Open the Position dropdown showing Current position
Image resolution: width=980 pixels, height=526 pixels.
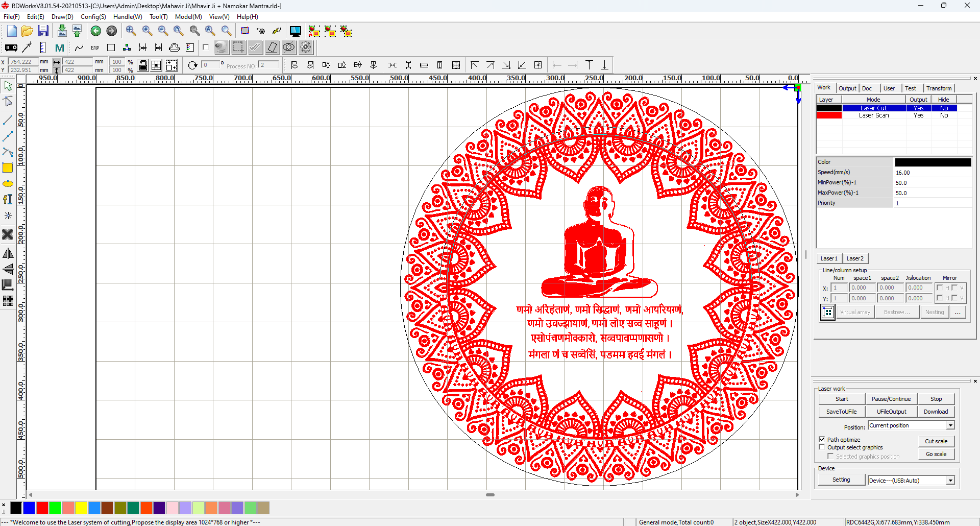tap(950, 425)
